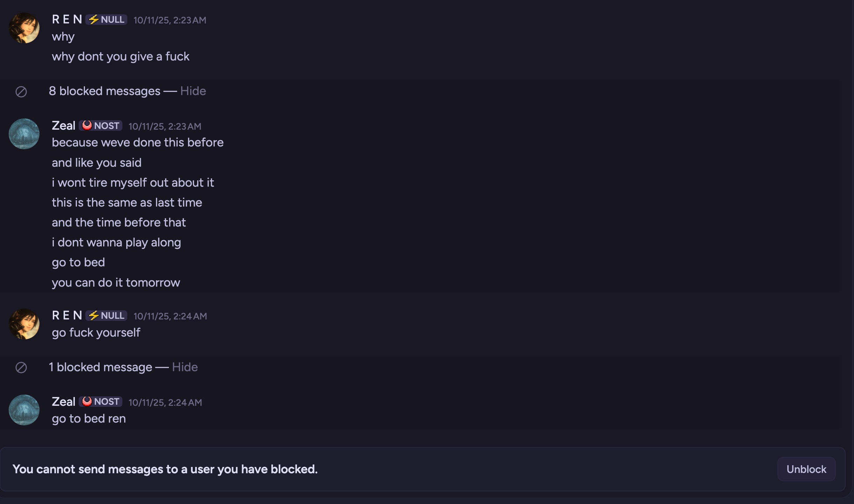Select Zeal's NOST role badge

(100, 125)
